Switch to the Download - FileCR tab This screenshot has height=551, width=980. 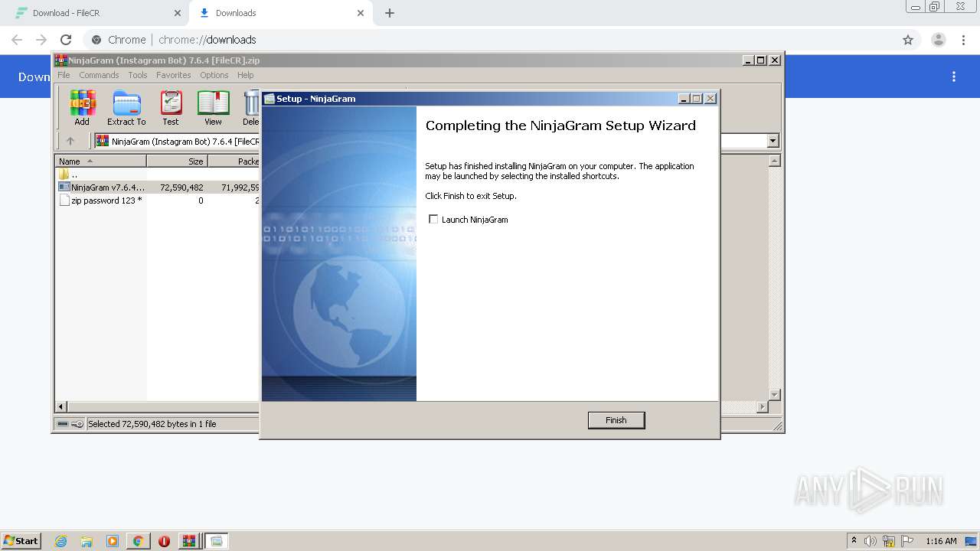click(x=96, y=13)
